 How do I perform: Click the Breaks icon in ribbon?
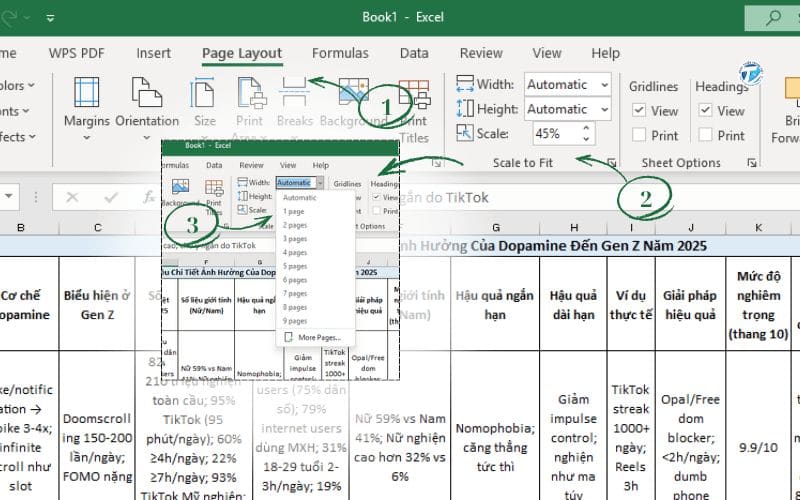(293, 92)
